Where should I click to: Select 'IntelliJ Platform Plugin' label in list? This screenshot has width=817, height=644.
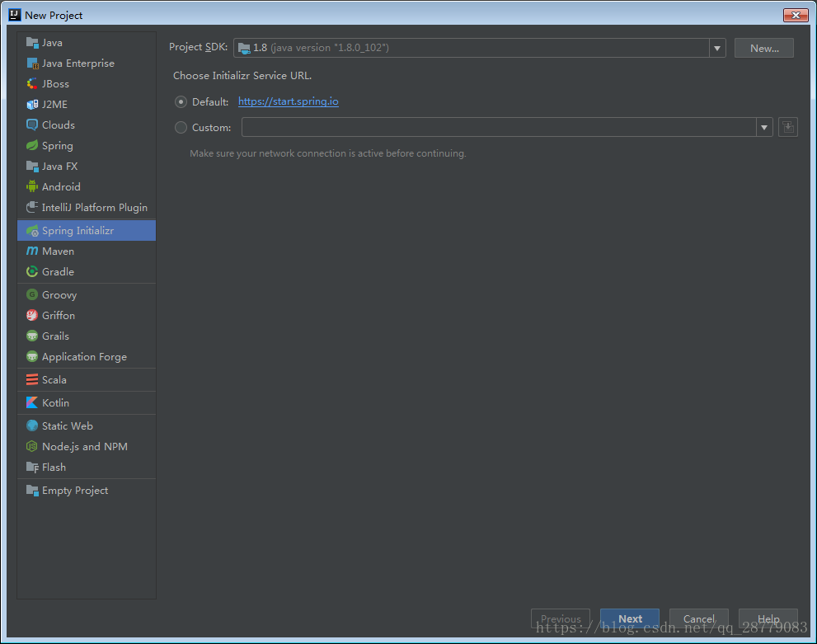click(94, 207)
